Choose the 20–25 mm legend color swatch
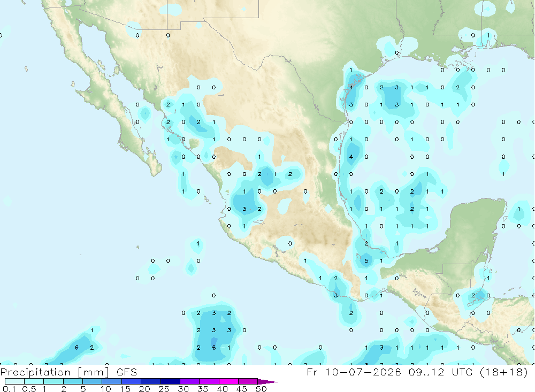This screenshot has width=535, height=392. 151,381
